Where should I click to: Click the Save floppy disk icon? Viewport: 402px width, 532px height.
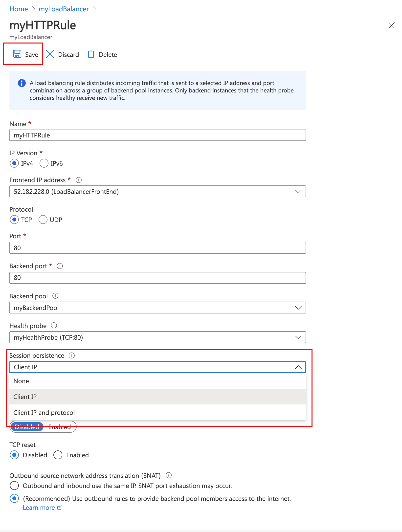click(17, 54)
